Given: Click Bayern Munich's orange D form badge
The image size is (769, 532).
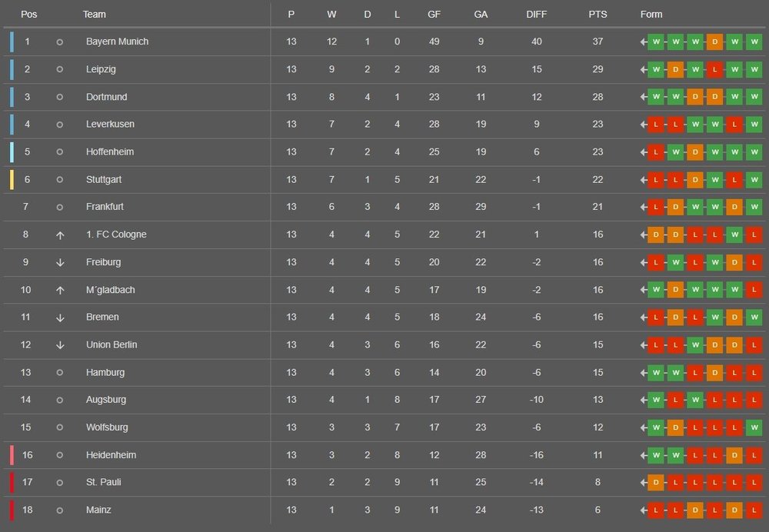Looking at the screenshot, I should [x=714, y=42].
